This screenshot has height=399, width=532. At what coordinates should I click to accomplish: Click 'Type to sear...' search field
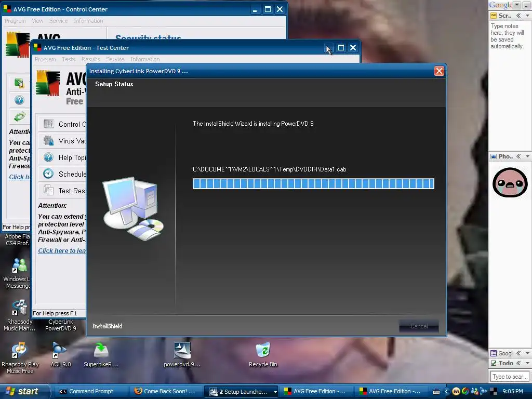[x=510, y=377]
